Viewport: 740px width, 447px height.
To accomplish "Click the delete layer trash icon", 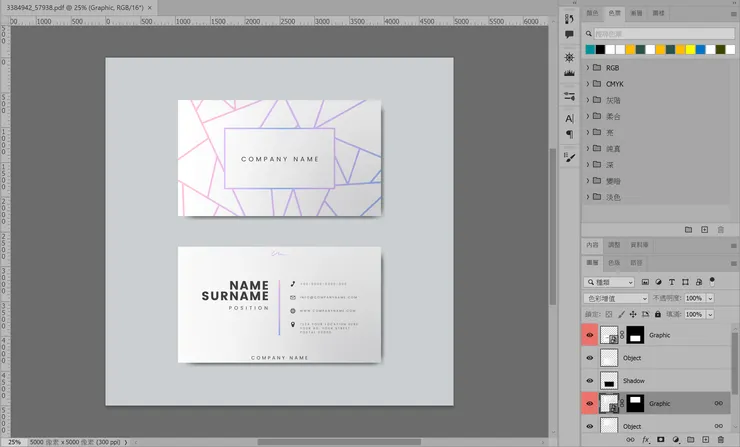I will [720, 439].
